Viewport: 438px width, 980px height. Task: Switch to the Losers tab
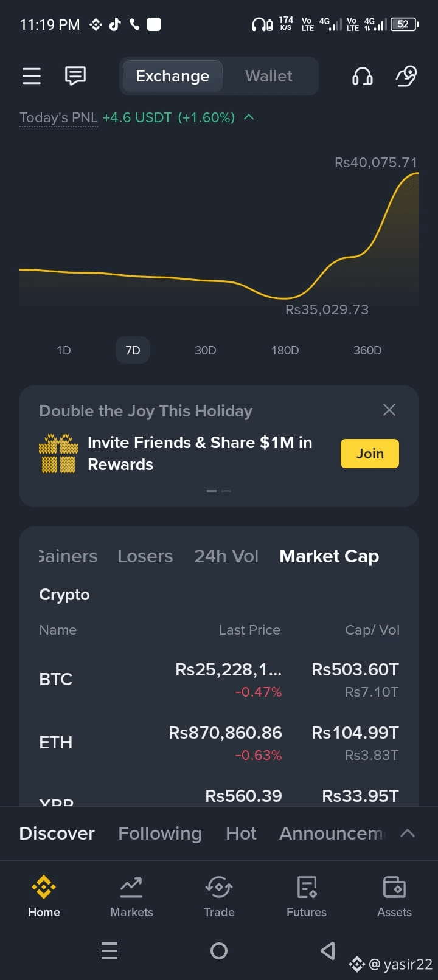145,556
